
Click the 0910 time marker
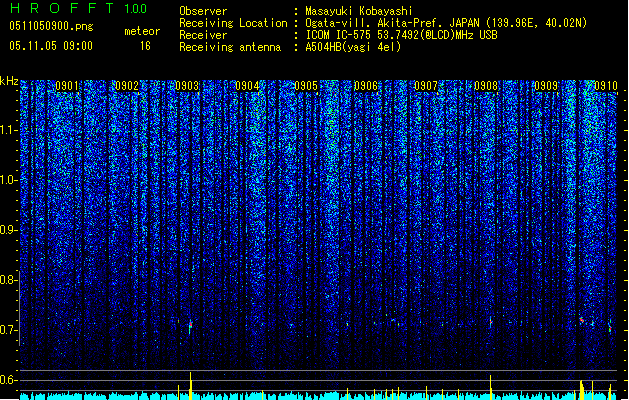605,86
